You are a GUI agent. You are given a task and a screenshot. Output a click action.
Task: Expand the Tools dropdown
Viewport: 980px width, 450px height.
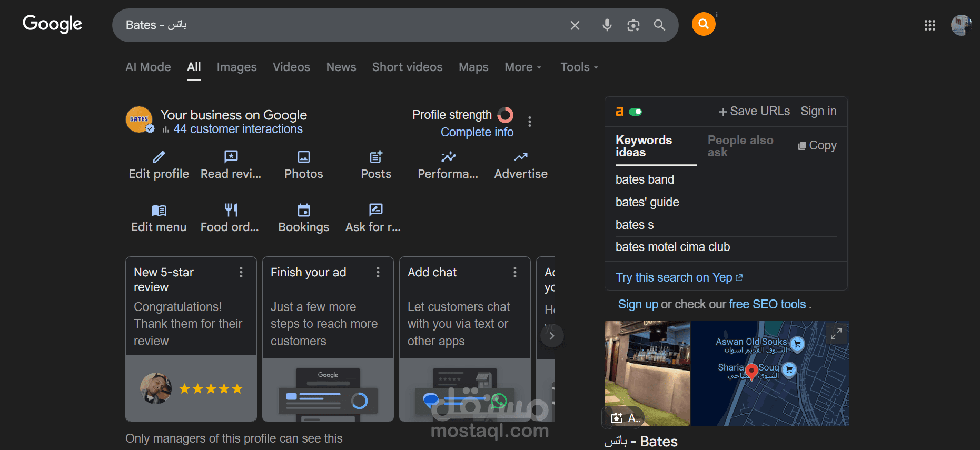click(x=579, y=67)
